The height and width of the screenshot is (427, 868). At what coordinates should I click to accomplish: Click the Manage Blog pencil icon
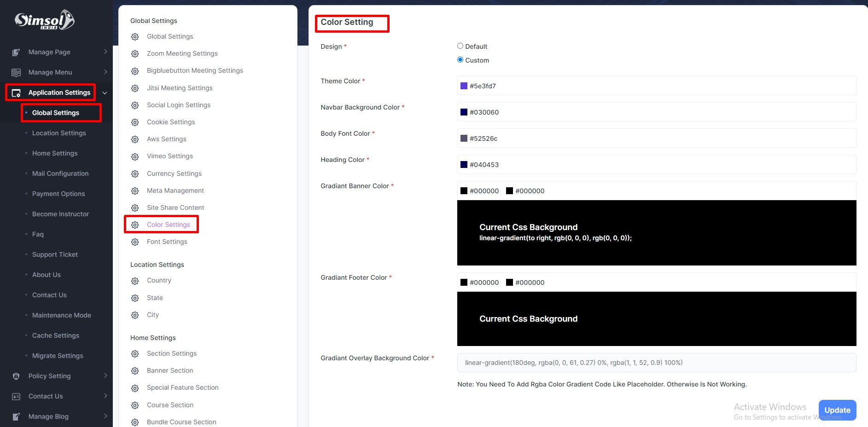[x=16, y=417]
